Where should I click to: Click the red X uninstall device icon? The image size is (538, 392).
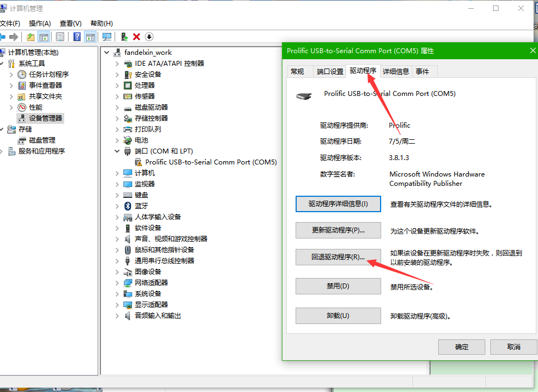pyautogui.click(x=137, y=37)
